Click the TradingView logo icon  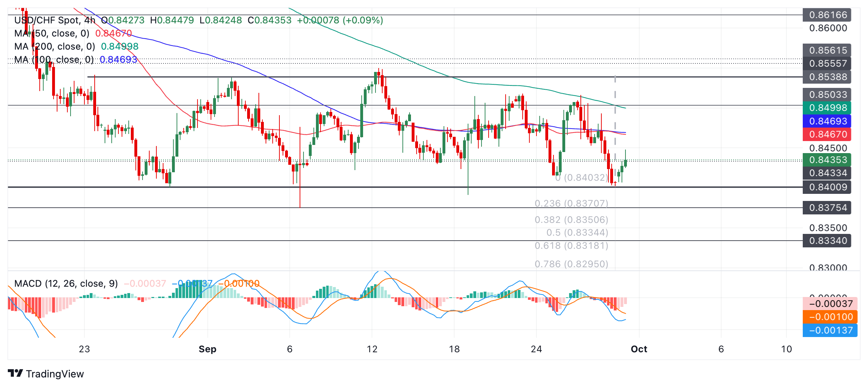pos(15,373)
